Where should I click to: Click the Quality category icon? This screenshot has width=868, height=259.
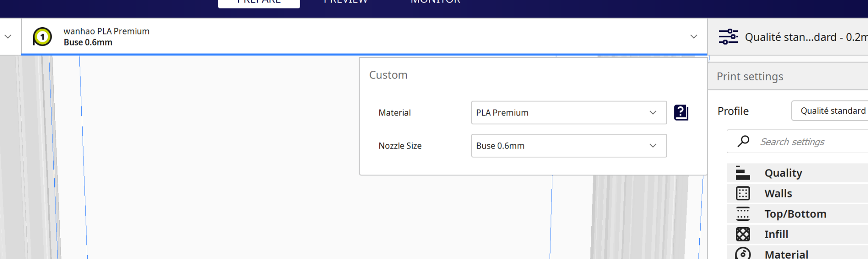(743, 173)
